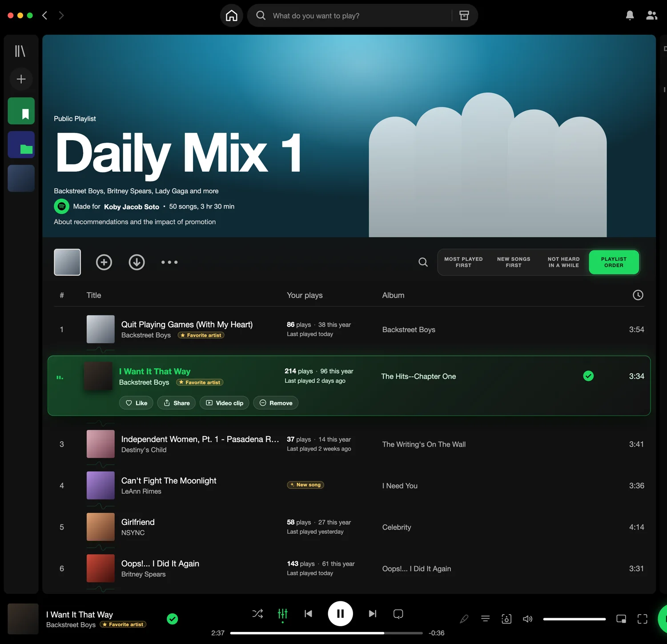Viewport: 667px width, 644px height.
Task: Add Daily Mix 1 to library
Action: [104, 262]
